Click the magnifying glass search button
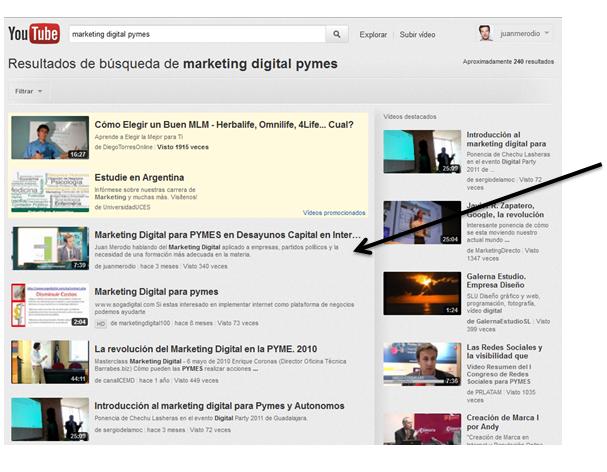Viewport: 607px width, 472px height. tap(337, 34)
